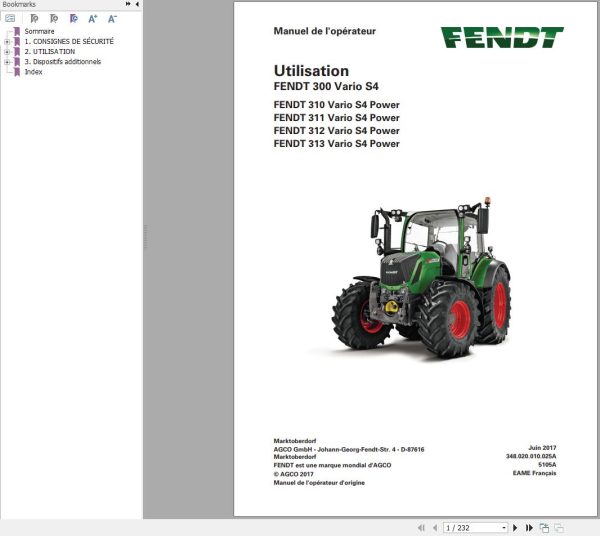
Task: Click FENDT 310 Vario S4 Power line
Action: pos(336,105)
